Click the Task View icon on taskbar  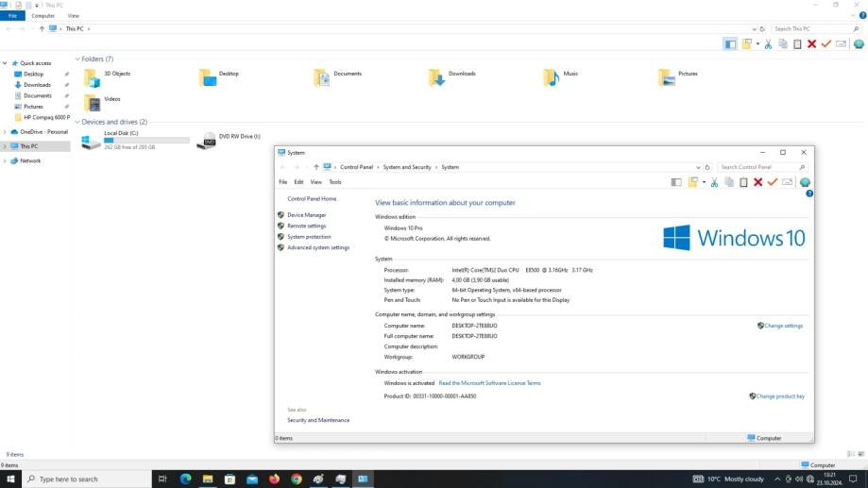point(163,479)
